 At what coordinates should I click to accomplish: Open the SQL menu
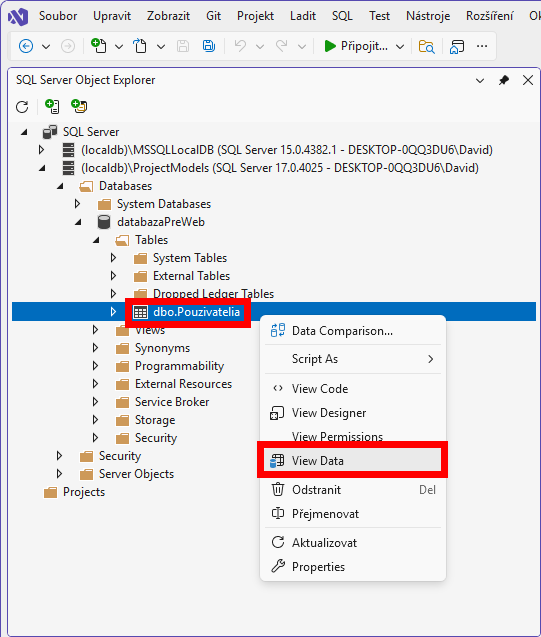(342, 16)
